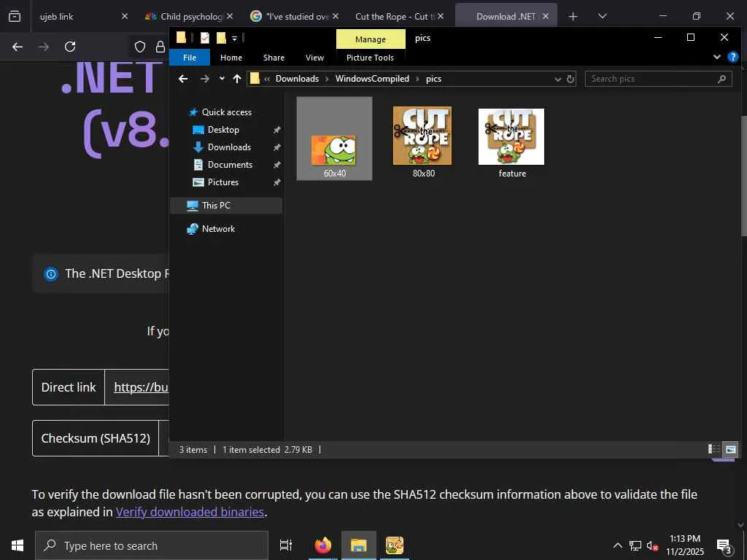The width and height of the screenshot is (747, 560).
Task: Open Downloads in navigation pane
Action: [x=228, y=147]
